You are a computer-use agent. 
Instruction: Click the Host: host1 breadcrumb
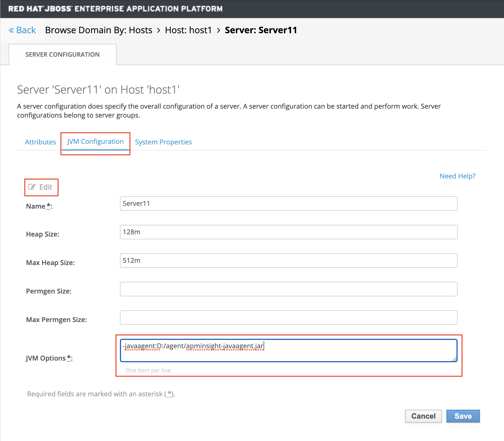pos(188,30)
